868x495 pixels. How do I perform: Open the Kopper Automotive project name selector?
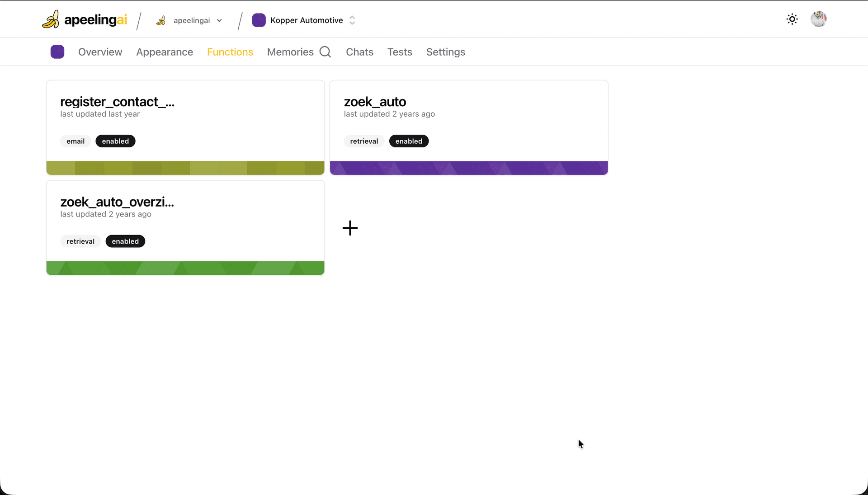tap(307, 20)
